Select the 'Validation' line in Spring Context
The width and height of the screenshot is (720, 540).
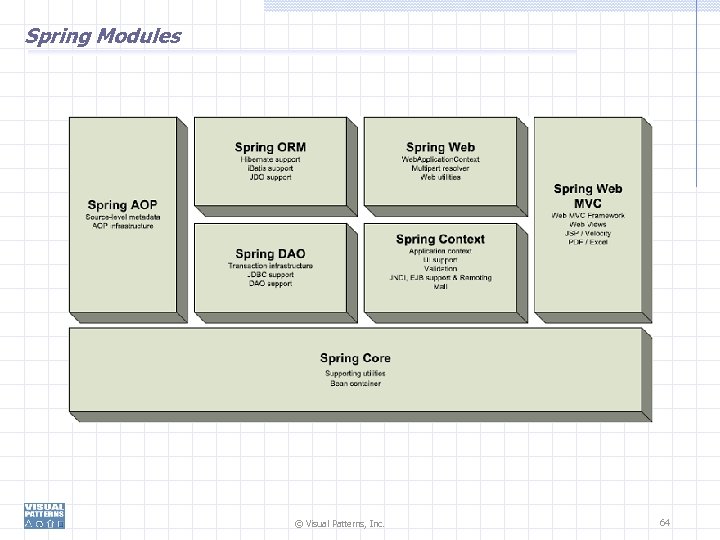tap(440, 269)
